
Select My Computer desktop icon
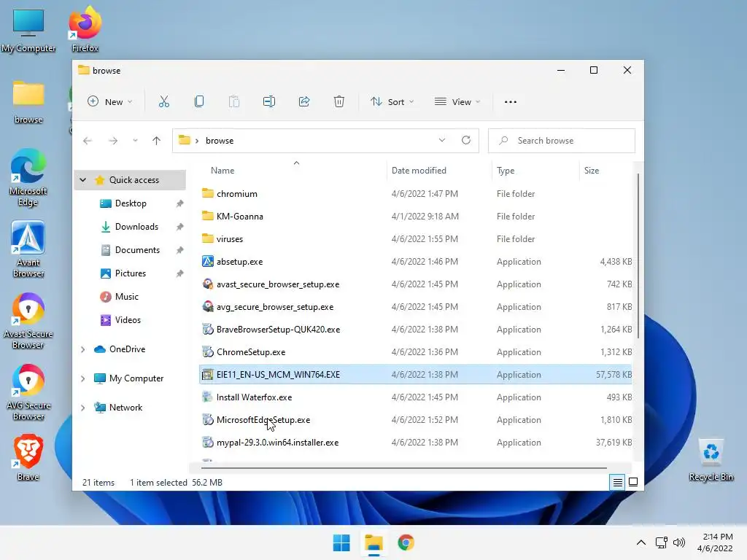pyautogui.click(x=28, y=31)
